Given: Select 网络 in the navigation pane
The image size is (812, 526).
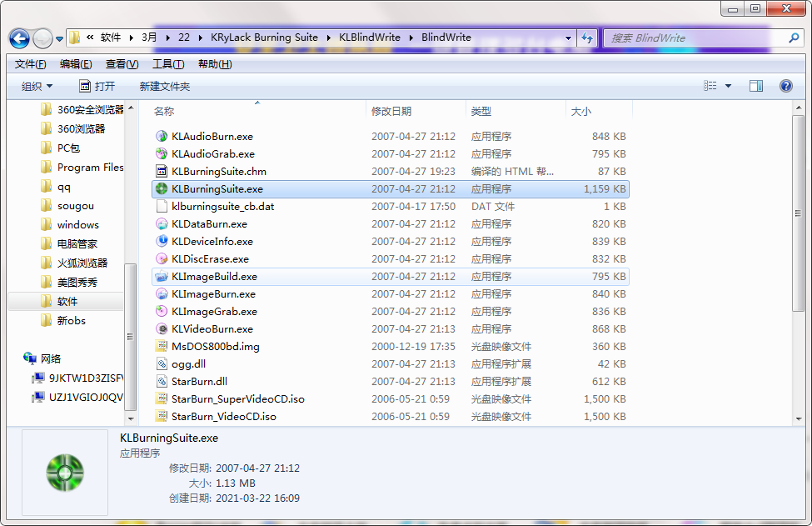Looking at the screenshot, I should pos(42,358).
